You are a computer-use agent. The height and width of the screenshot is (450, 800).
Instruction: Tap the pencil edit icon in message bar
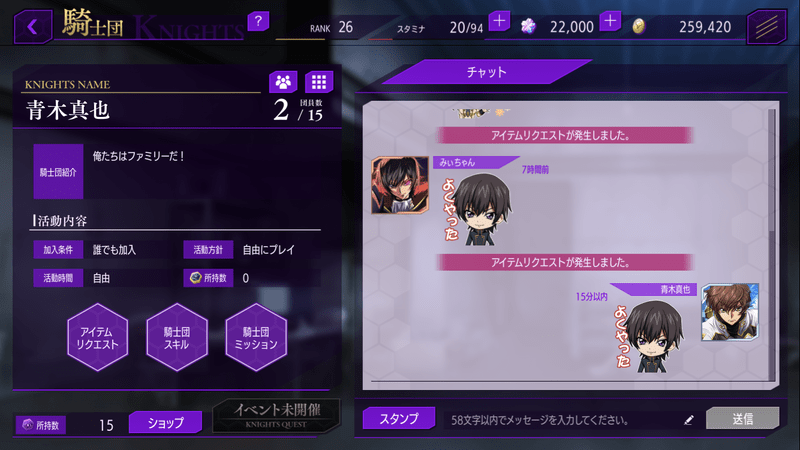(689, 420)
